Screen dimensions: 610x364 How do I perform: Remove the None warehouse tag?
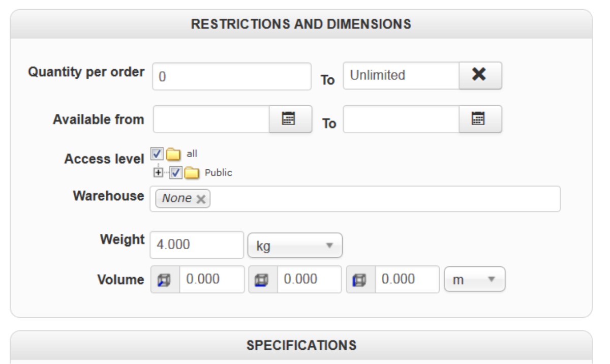201,199
